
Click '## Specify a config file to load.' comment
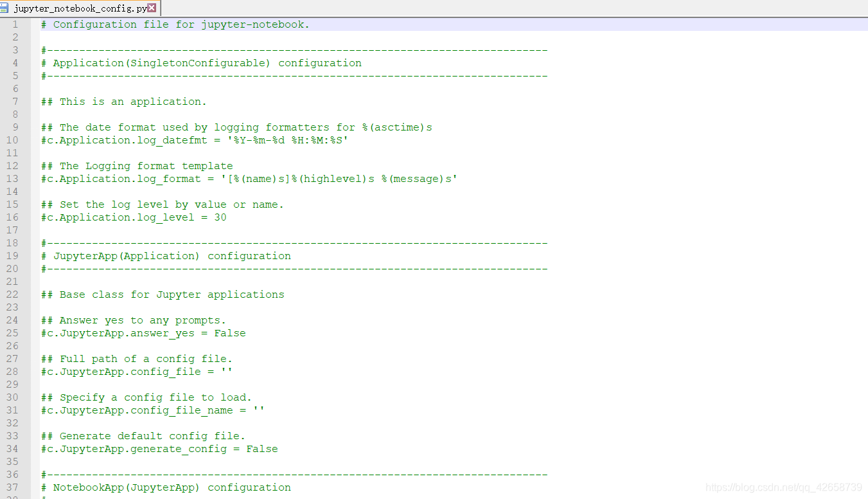pyautogui.click(x=146, y=397)
